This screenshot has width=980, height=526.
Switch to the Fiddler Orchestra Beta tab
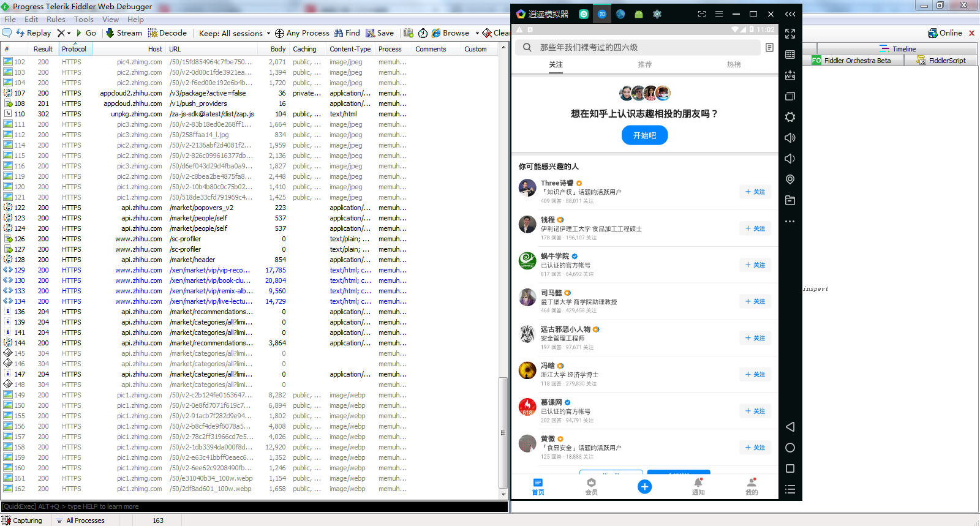tap(852, 61)
